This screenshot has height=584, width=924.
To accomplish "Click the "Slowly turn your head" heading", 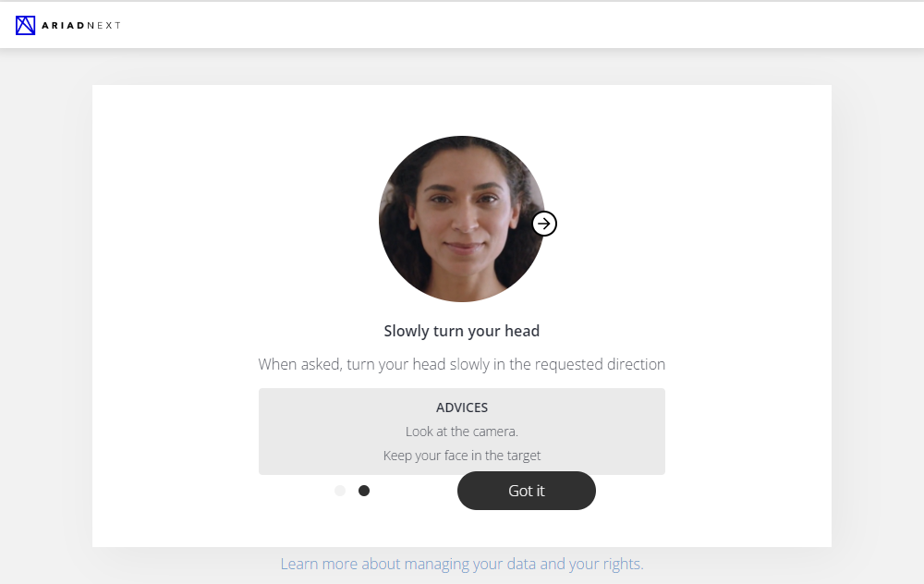I will click(462, 331).
